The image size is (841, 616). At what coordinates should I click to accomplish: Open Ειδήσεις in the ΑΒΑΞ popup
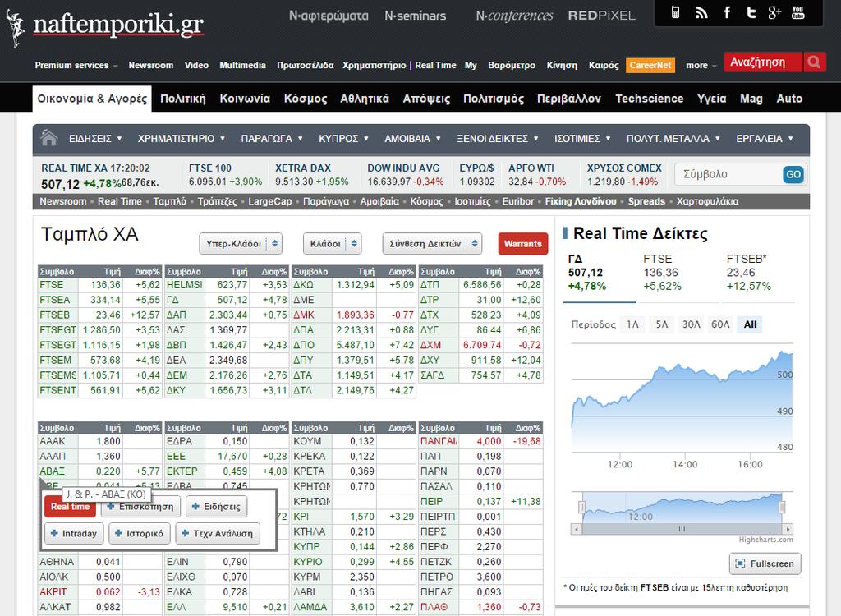click(217, 507)
